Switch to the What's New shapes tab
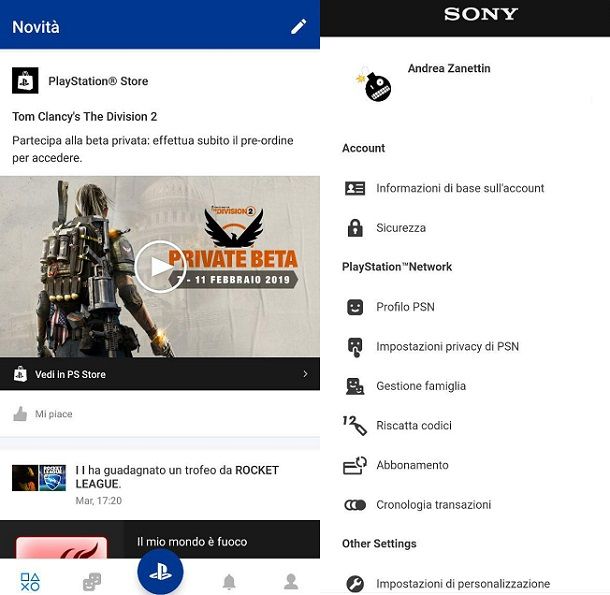 pos(30,582)
